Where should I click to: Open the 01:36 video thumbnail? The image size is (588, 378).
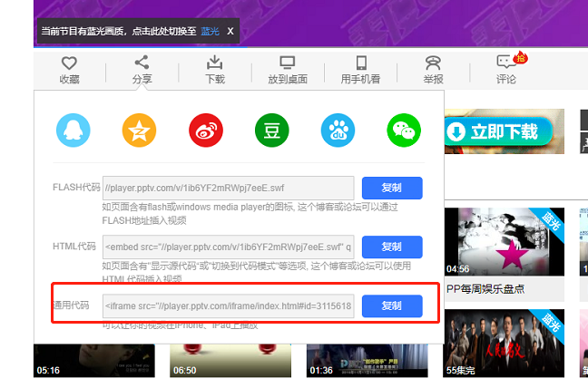pyautogui.click(x=367, y=361)
